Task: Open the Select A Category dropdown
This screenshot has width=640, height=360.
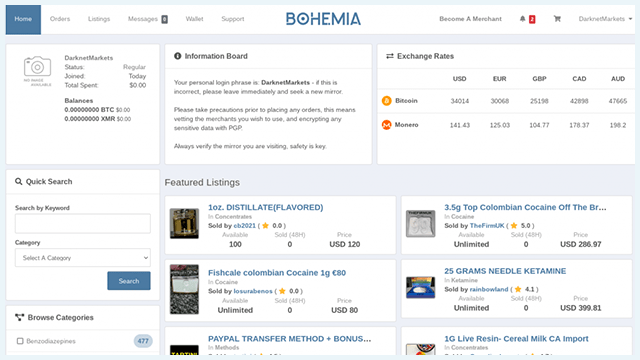Action: [83, 258]
